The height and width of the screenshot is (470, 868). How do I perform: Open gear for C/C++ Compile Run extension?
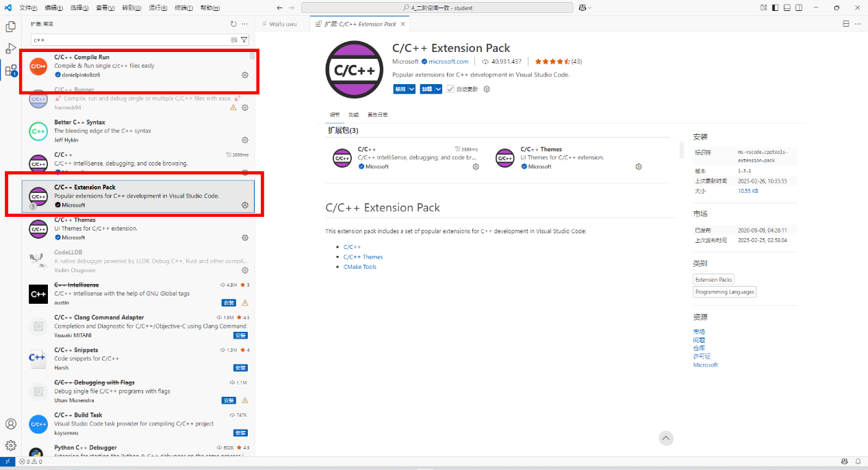tap(245, 75)
